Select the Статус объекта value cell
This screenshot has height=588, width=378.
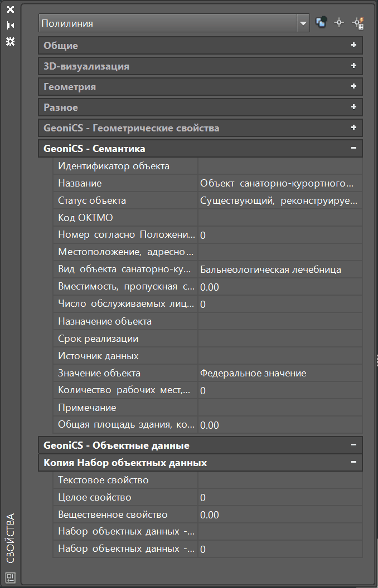280,200
